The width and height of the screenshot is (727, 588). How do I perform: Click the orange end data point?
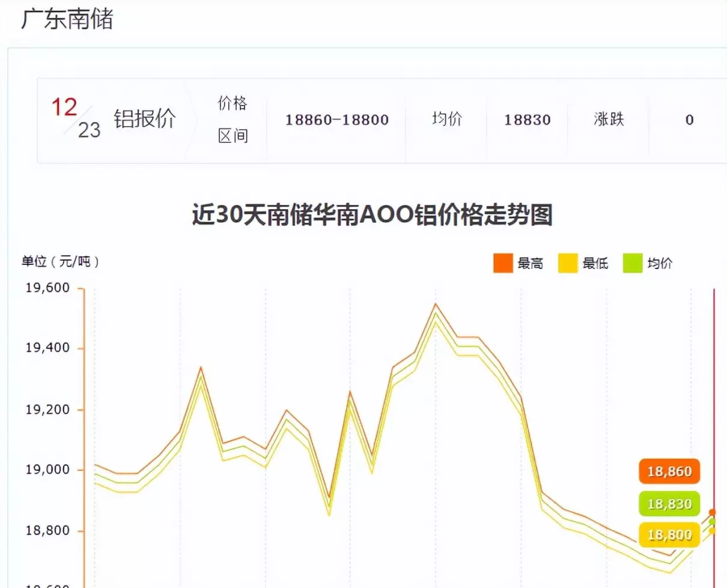[x=713, y=512]
